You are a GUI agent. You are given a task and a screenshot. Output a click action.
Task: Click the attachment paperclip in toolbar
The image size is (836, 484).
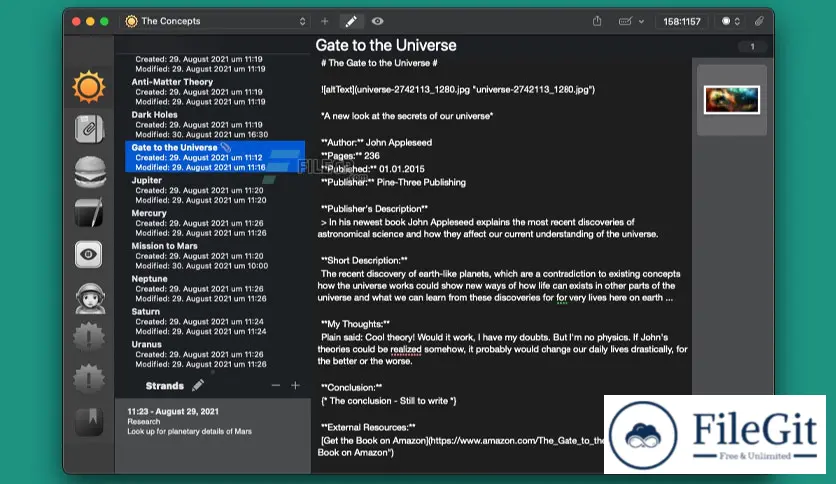[759, 21]
